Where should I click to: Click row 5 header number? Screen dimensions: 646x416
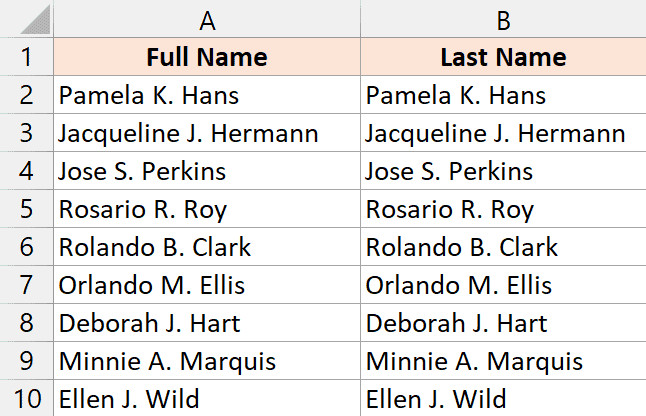pos(26,210)
